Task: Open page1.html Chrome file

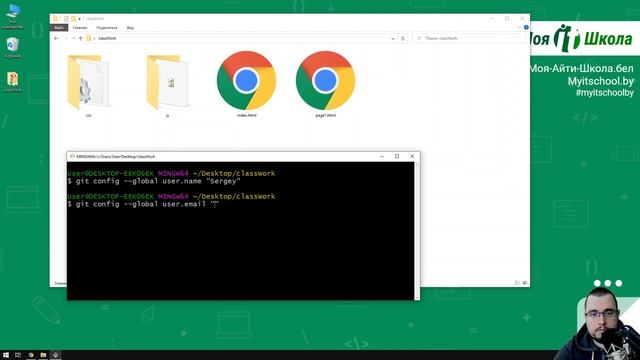Action: click(325, 84)
